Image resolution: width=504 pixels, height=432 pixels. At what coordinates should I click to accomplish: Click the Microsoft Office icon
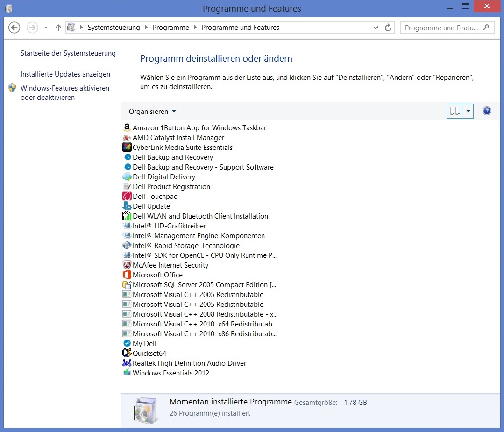pos(127,275)
